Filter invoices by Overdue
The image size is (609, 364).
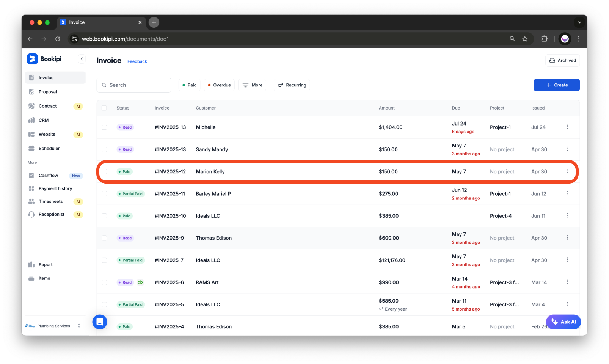click(x=219, y=85)
